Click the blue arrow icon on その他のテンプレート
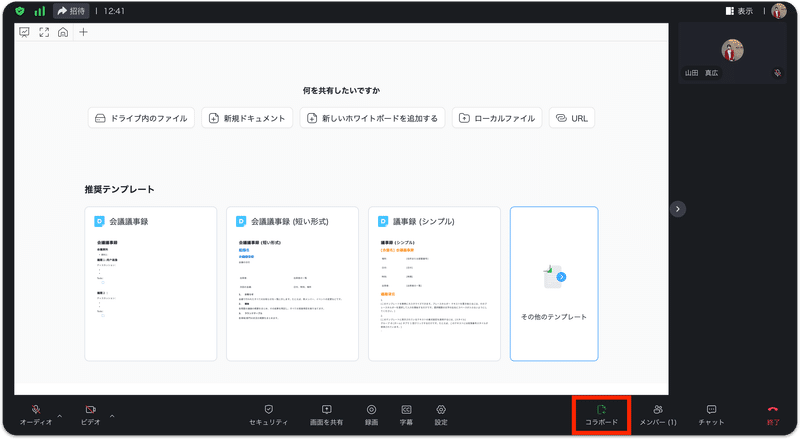Viewport: 800px width, 439px height. (x=561, y=277)
